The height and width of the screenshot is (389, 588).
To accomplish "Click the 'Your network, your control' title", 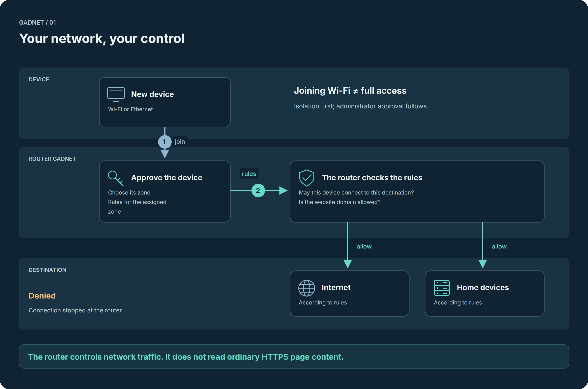I will click(102, 39).
